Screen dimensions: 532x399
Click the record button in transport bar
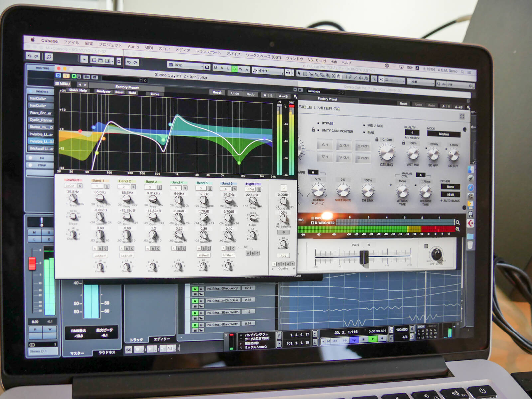pyautogui.click(x=382, y=339)
